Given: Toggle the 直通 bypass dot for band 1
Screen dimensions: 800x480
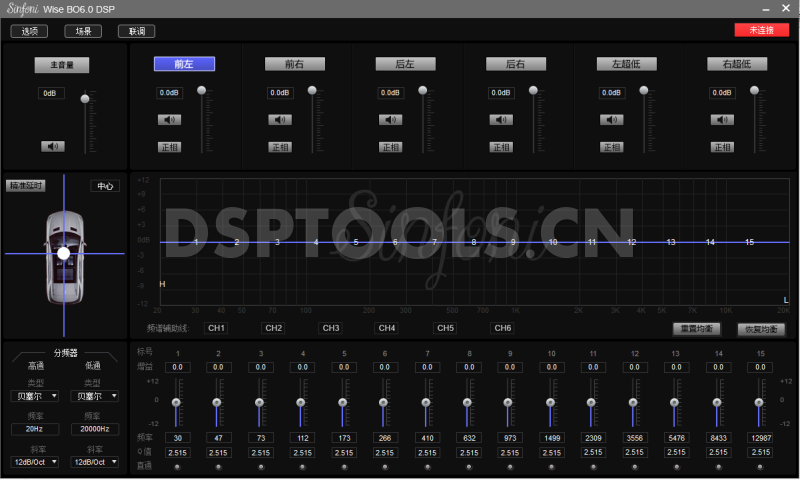Looking at the screenshot, I should [x=177, y=467].
